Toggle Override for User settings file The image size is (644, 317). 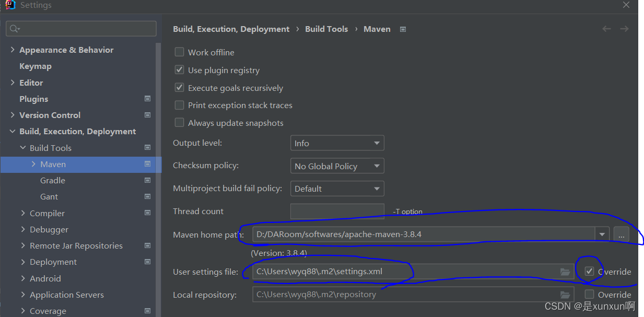pos(590,271)
